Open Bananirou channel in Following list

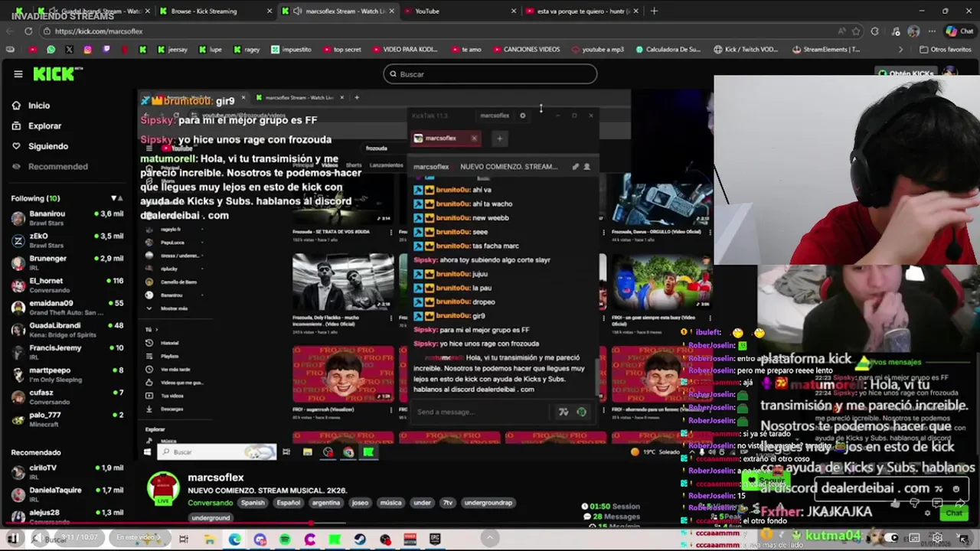click(x=67, y=217)
